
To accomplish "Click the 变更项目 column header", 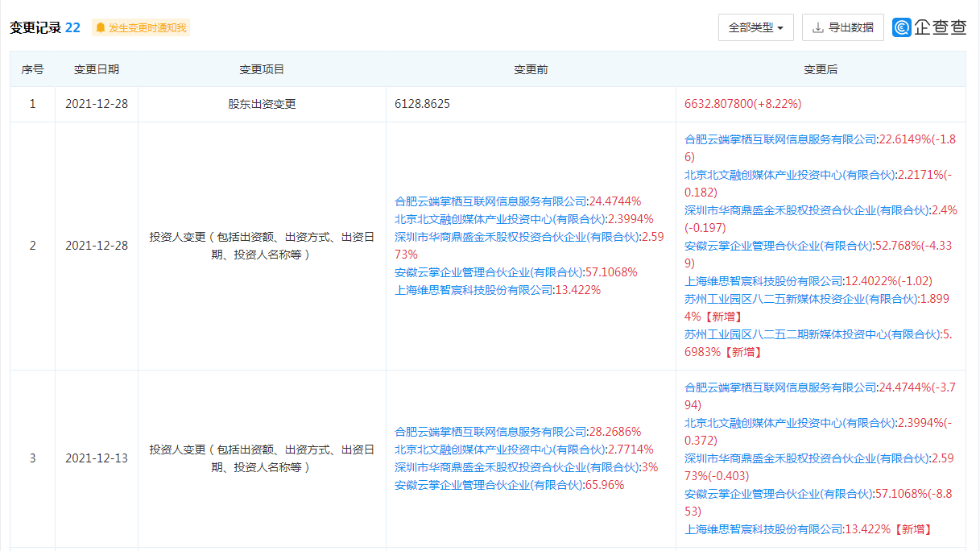I will tap(262, 69).
